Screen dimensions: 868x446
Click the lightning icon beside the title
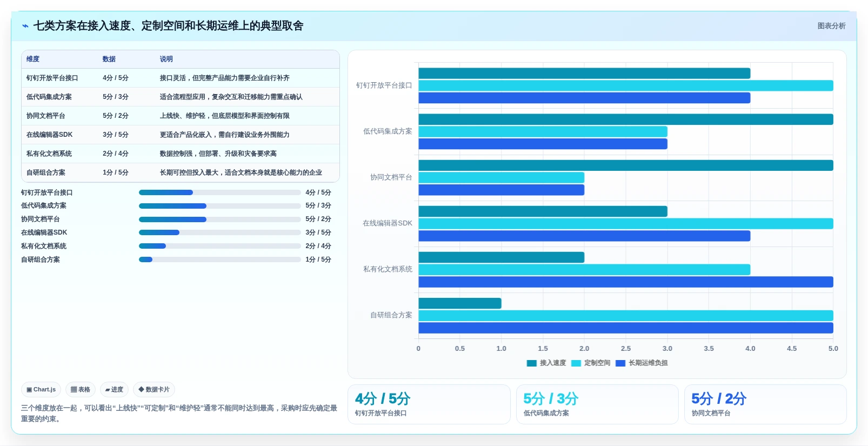(25, 26)
